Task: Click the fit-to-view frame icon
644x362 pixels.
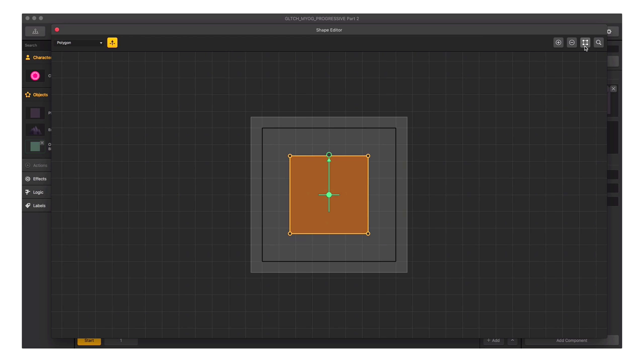Action: [585, 43]
